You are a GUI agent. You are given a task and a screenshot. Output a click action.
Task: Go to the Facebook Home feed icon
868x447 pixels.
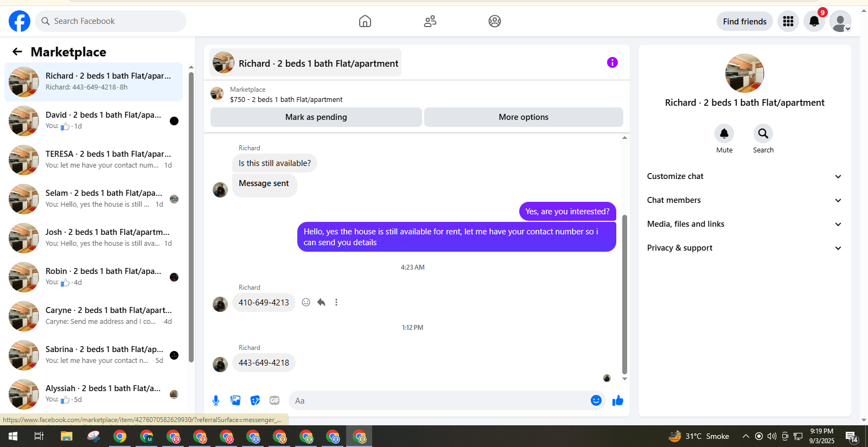(365, 21)
